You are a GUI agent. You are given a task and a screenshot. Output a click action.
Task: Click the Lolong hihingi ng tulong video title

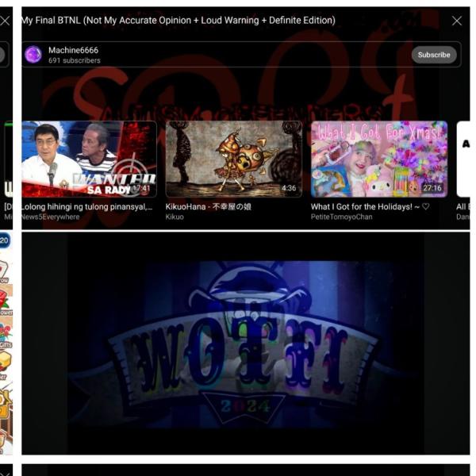86,207
